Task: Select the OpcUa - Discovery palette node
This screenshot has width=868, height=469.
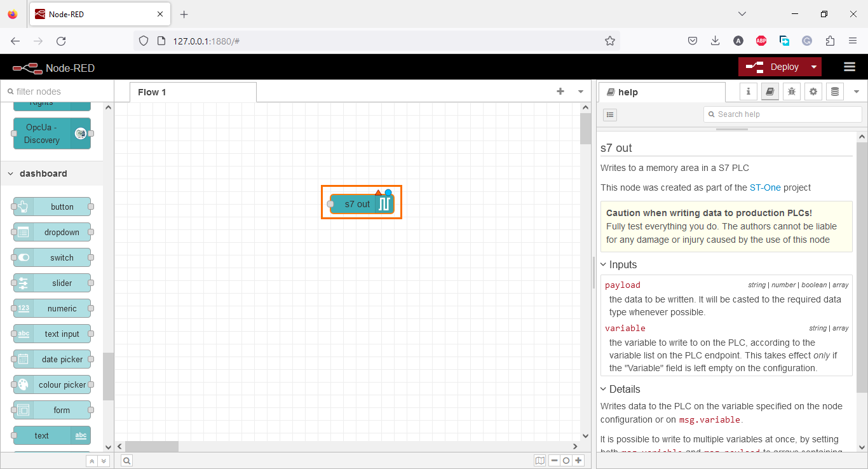Action: [52, 133]
